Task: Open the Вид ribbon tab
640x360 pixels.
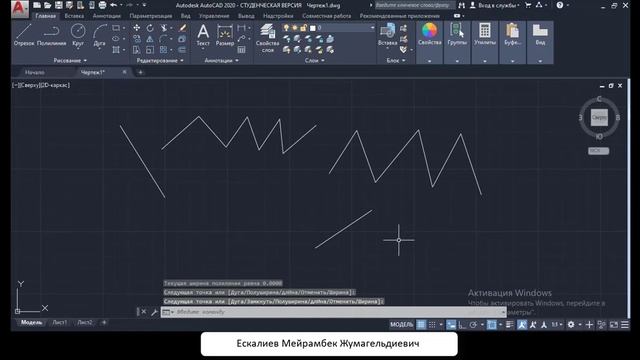Action: tap(185, 16)
